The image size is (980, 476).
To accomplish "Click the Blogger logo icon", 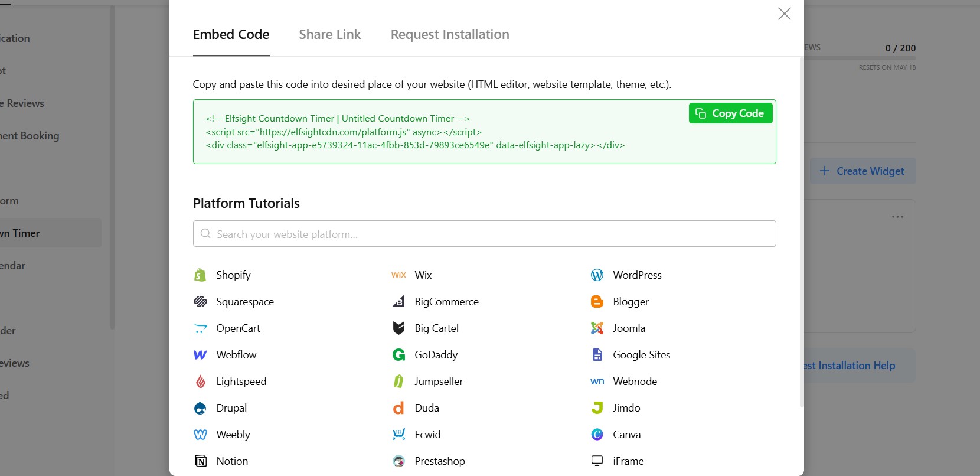I will pos(597,302).
